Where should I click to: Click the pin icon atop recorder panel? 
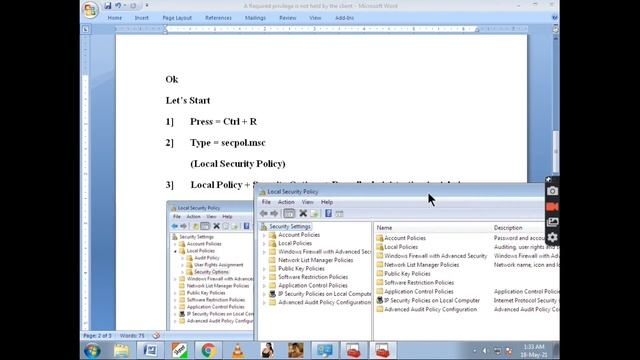[549, 179]
